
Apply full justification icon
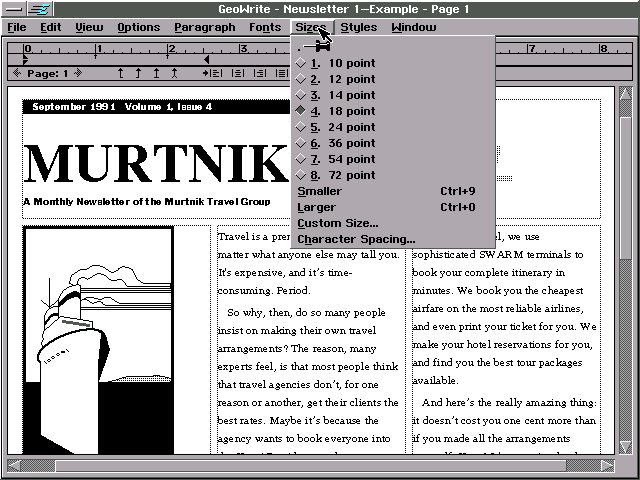coord(281,73)
